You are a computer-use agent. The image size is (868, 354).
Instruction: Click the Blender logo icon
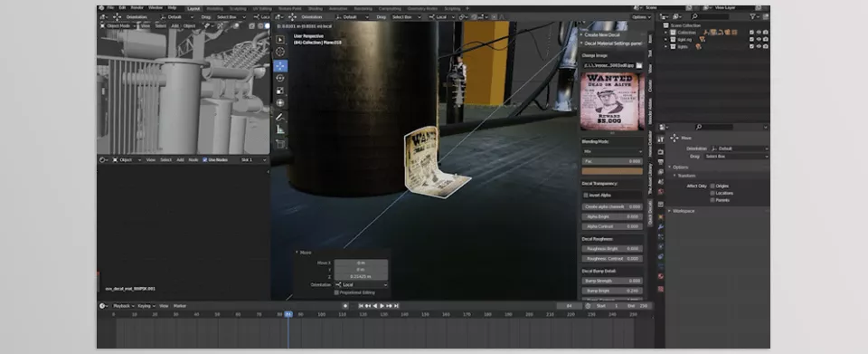tap(102, 8)
